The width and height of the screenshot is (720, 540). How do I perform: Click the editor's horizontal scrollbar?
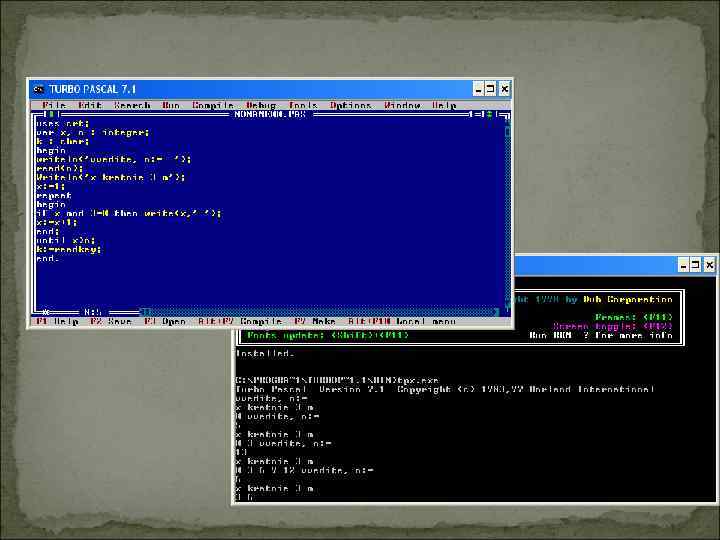pos(320,312)
